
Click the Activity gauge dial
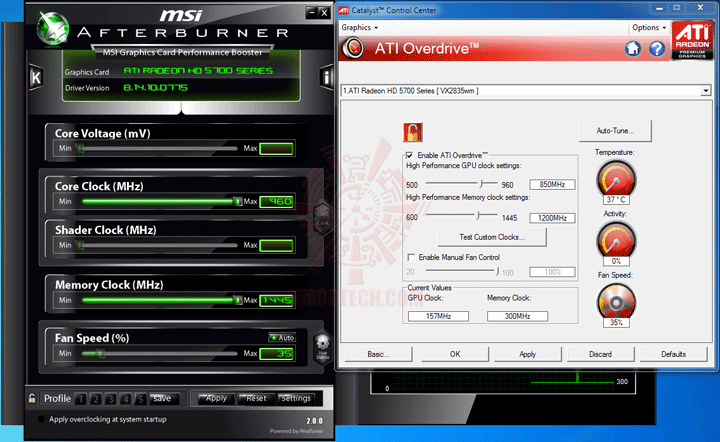tap(616, 240)
